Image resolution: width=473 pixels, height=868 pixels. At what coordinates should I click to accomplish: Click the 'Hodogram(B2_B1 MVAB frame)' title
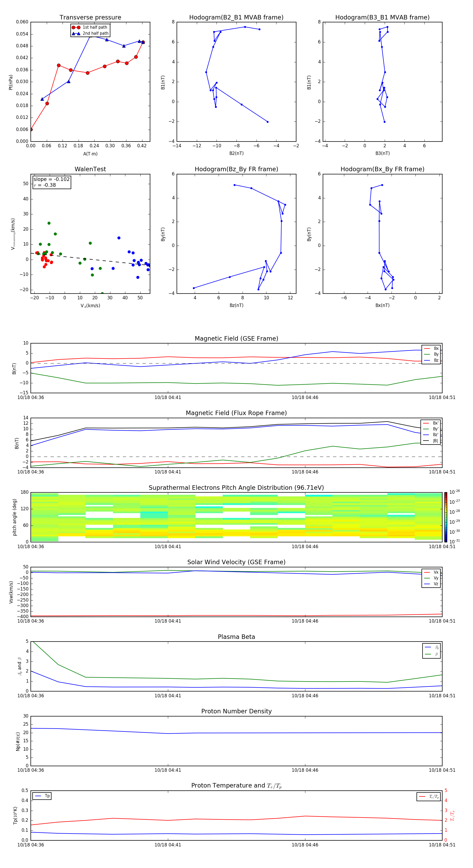point(236,18)
